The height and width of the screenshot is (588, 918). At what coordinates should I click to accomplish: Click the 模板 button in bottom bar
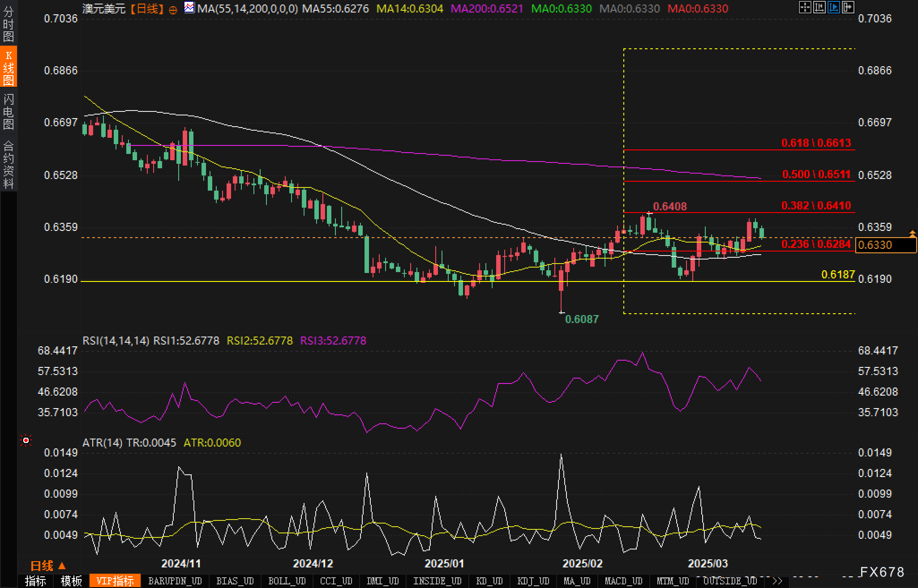point(71,581)
